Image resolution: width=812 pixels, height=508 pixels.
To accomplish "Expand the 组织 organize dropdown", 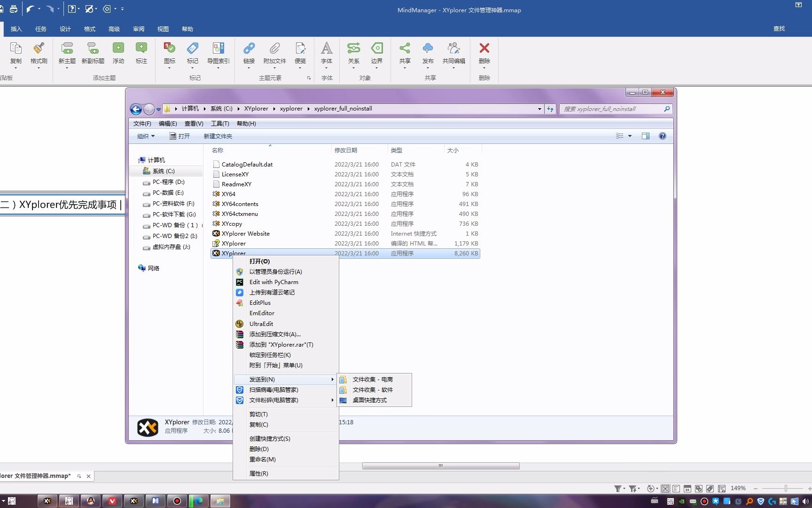I will tap(146, 136).
